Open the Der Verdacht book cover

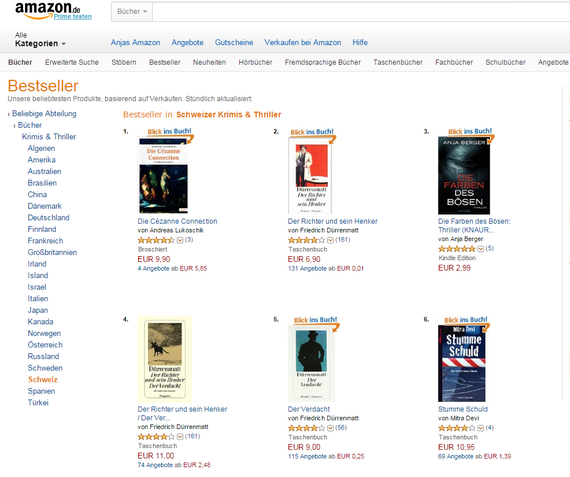pyautogui.click(x=312, y=363)
